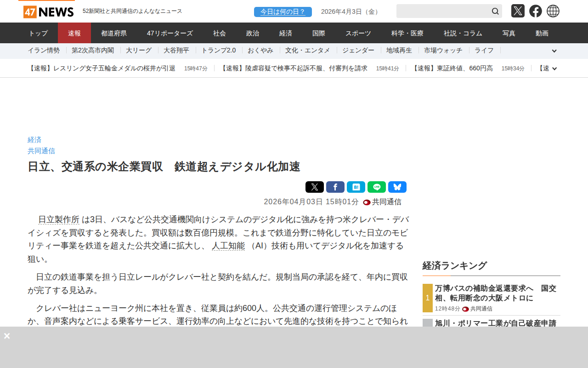Click the globe language icon
Image resolution: width=588 pixels, height=368 pixels.
coord(553,11)
